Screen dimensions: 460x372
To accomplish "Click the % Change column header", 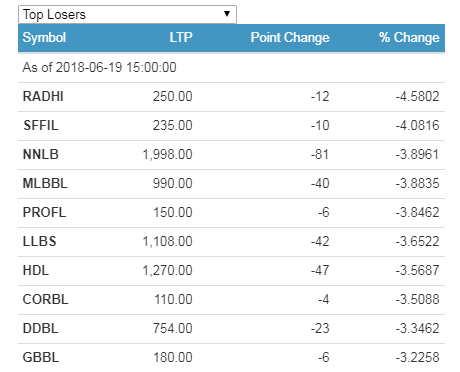I will click(409, 37).
